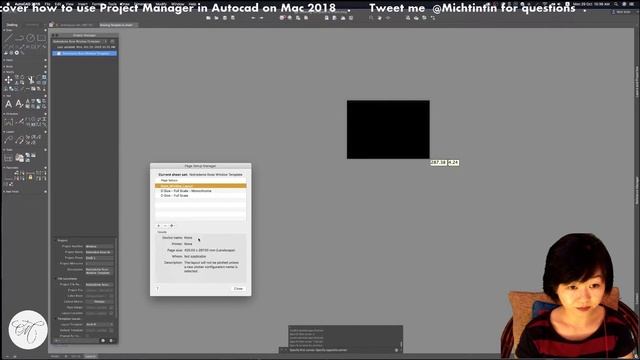Click the Project Number field

[99, 247]
